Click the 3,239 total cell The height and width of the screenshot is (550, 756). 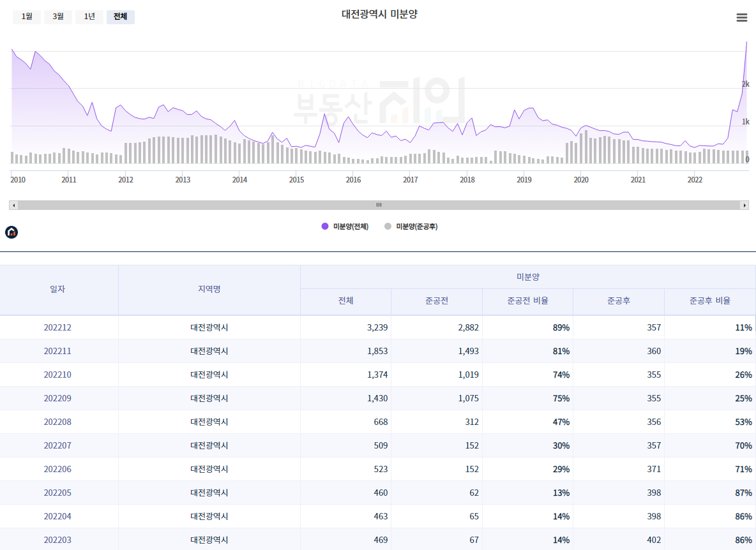(x=345, y=327)
